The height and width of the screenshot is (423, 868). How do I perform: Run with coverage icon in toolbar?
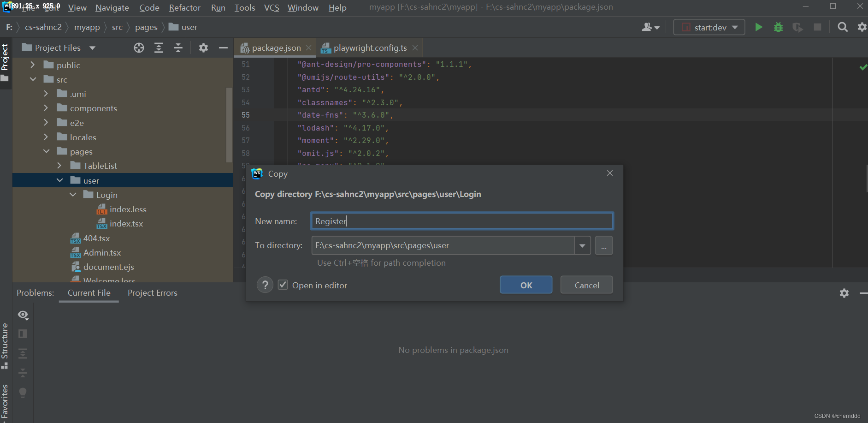click(797, 27)
